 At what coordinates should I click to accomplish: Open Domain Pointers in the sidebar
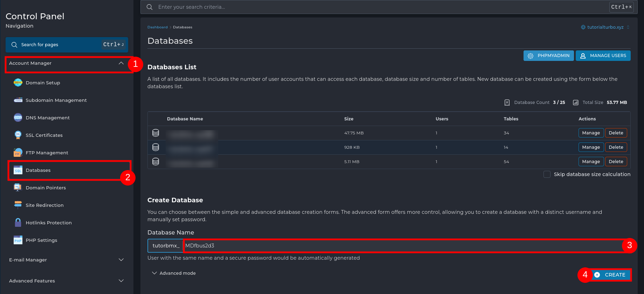(46, 188)
